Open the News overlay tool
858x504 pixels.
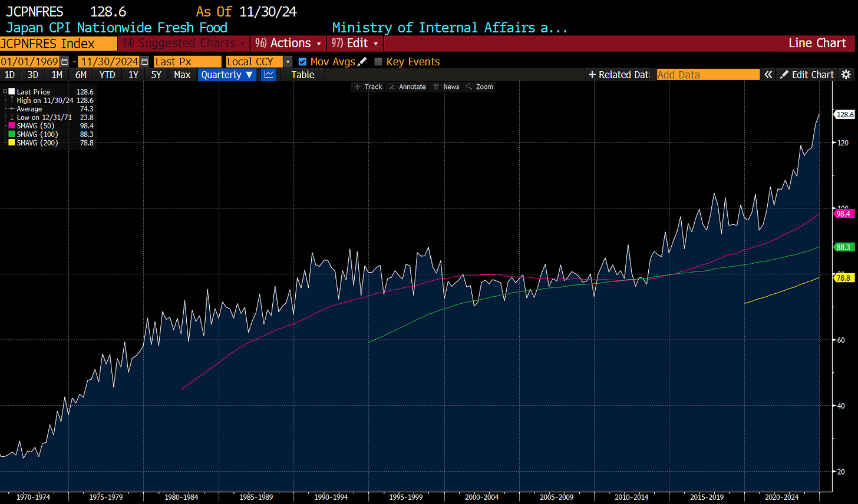point(446,87)
